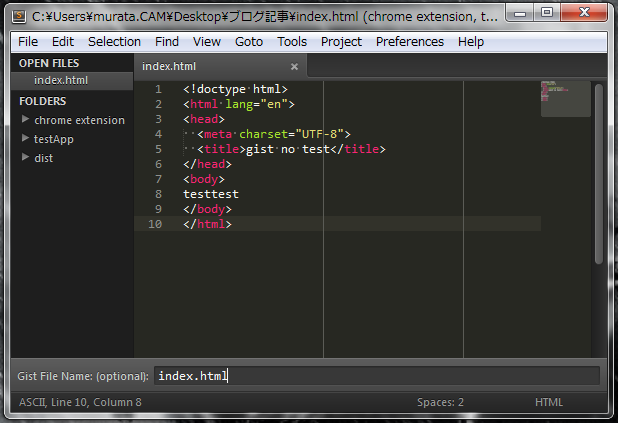Screen dimensions: 618x423
Task: Open the Find menu
Action: click(x=167, y=42)
